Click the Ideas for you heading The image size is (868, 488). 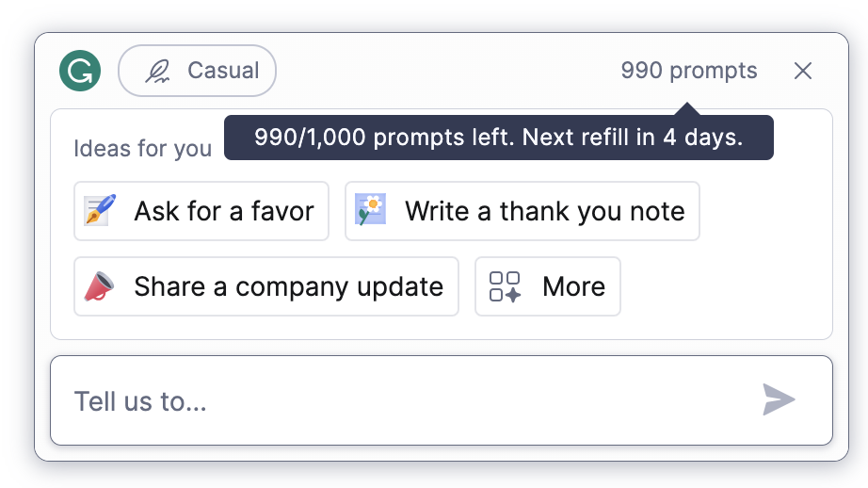[x=142, y=149]
